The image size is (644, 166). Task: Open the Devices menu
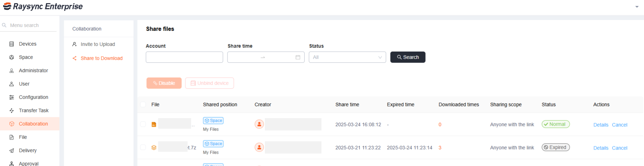[x=30, y=44]
